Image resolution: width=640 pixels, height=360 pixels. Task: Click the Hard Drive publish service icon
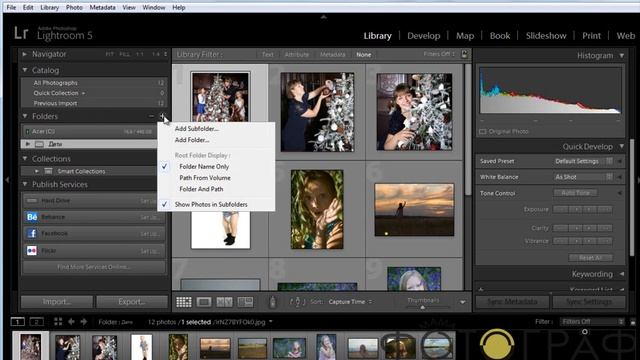(31, 200)
